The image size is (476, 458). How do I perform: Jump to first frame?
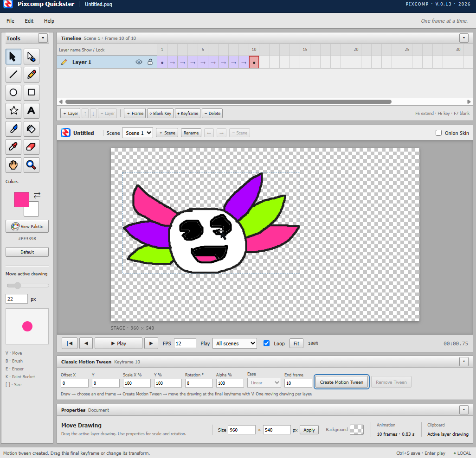[70, 343]
